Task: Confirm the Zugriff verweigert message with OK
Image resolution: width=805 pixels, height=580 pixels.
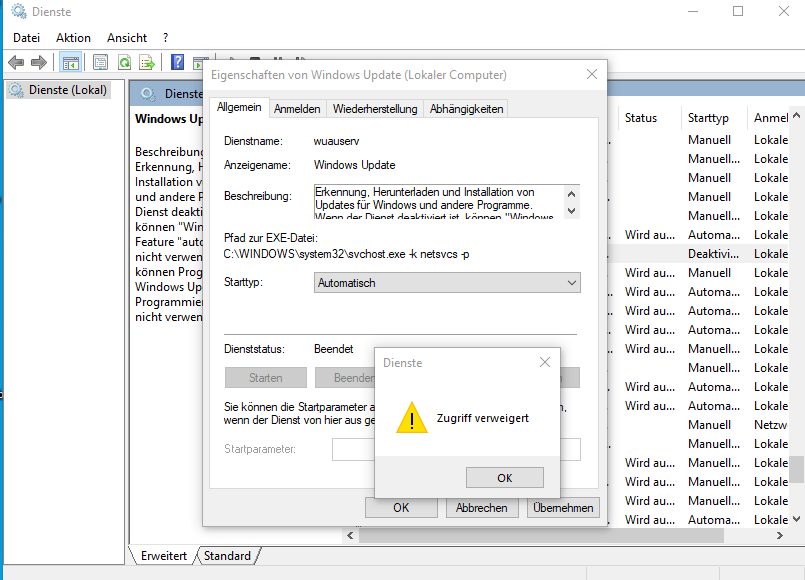Action: pyautogui.click(x=505, y=478)
